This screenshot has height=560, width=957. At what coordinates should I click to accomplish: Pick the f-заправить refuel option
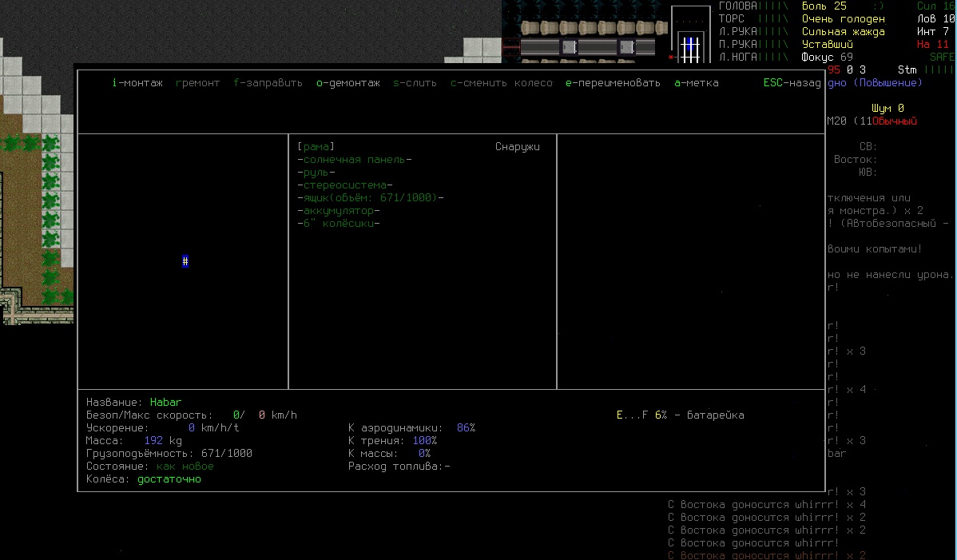tap(268, 83)
